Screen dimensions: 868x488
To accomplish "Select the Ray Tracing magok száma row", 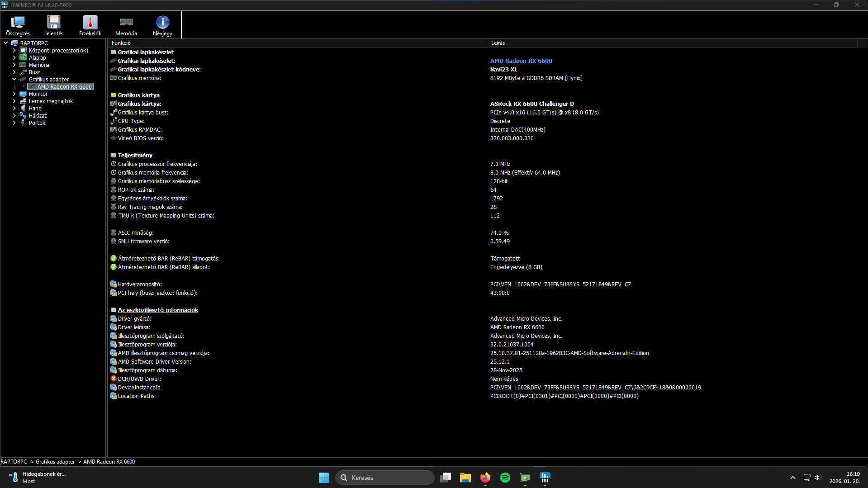I will pos(483,207).
